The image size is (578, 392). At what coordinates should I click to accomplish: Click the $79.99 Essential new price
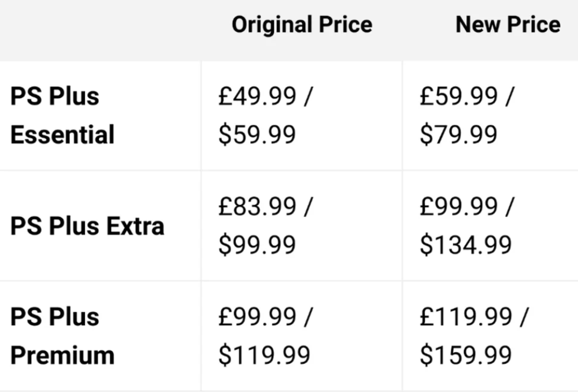coord(459,135)
